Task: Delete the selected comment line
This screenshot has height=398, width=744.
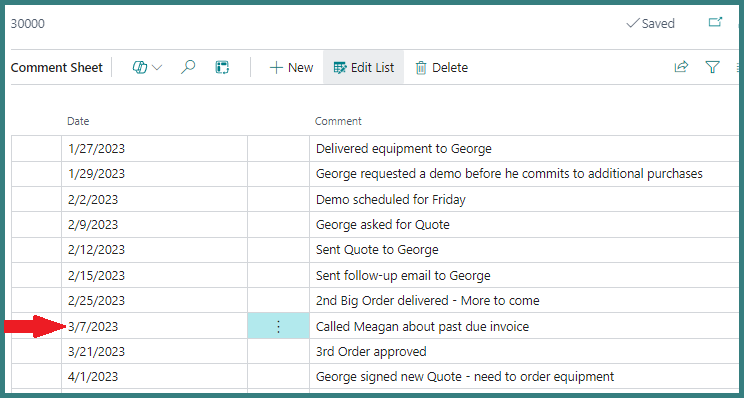Action: (442, 68)
